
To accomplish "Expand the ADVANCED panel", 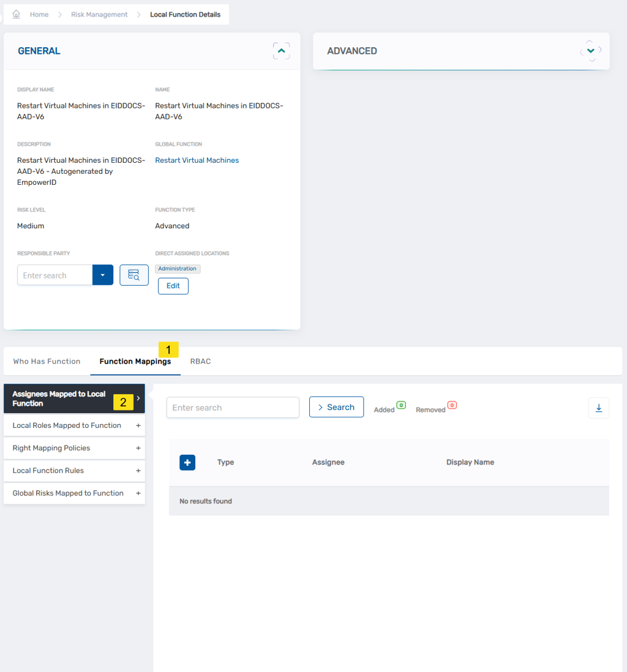I will click(x=590, y=51).
